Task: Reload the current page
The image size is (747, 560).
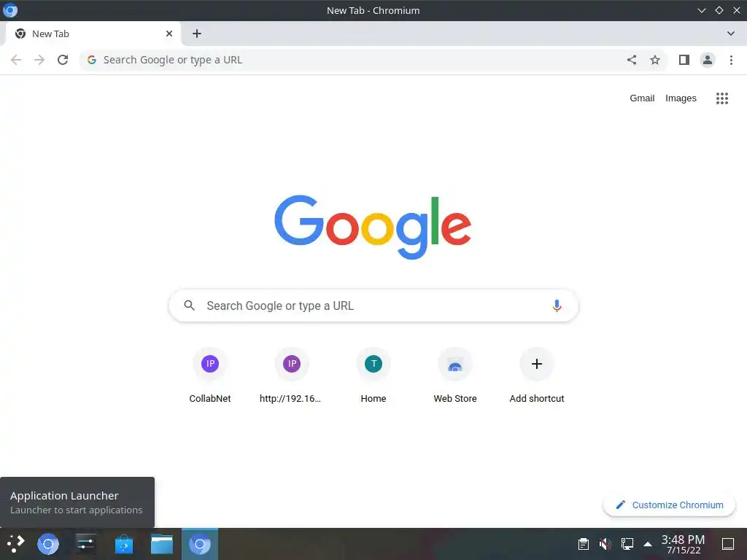Action: click(x=63, y=60)
